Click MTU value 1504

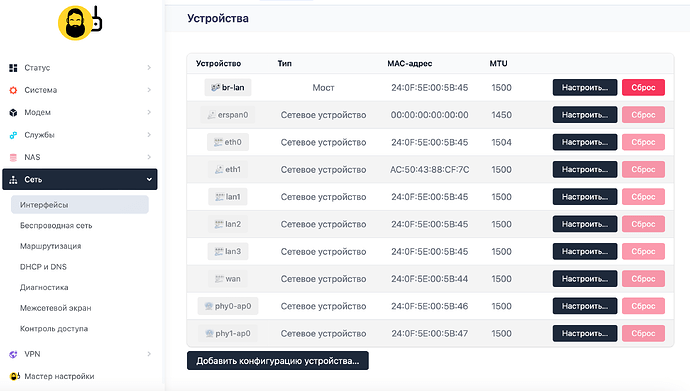[x=502, y=142]
